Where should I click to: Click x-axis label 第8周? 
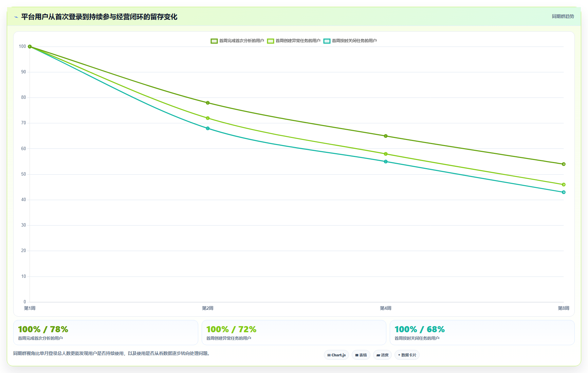coord(564,308)
